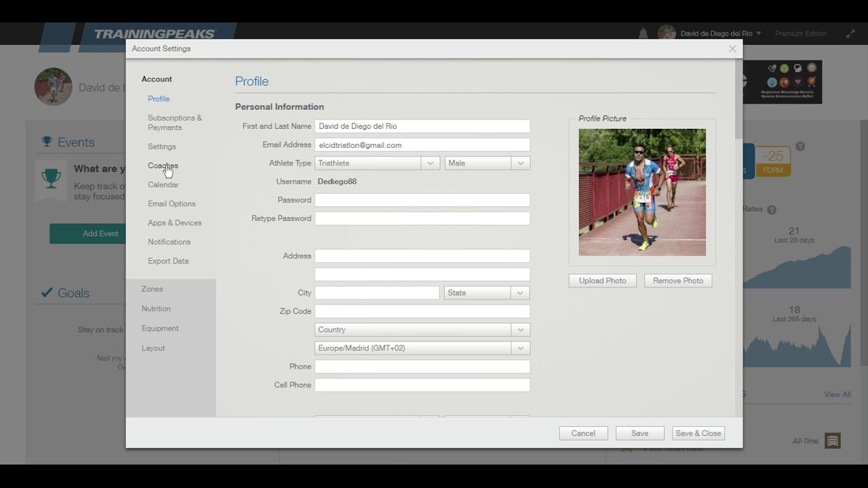Open the Country dropdown
Screen dimensions: 868x488
click(x=422, y=329)
